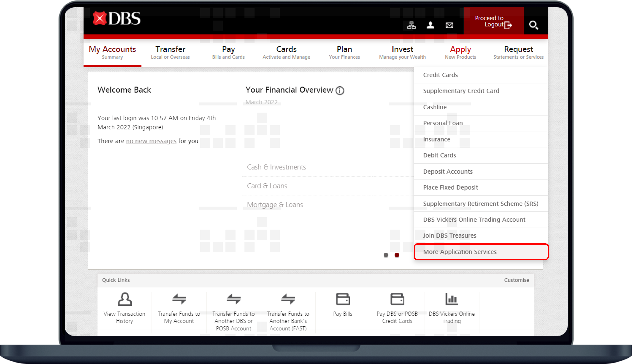Click the sitemap icon in header
Image resolution: width=632 pixels, height=364 pixels.
(411, 25)
